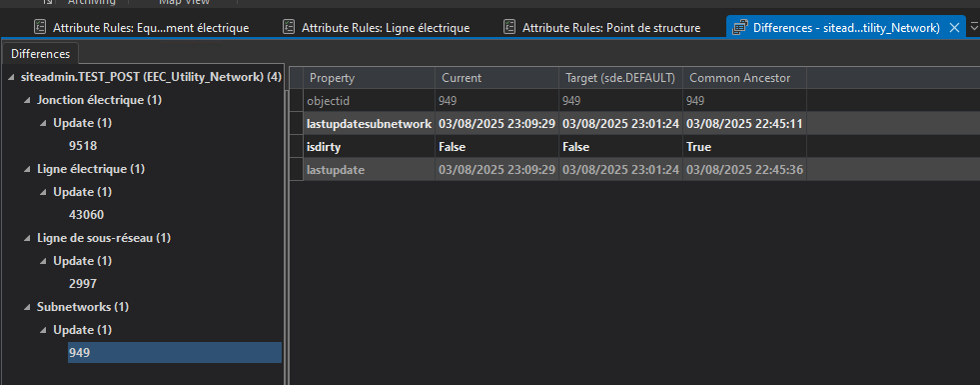Click Current value False in isdirty row
Image resolution: width=980 pixels, height=385 pixels.
click(496, 146)
